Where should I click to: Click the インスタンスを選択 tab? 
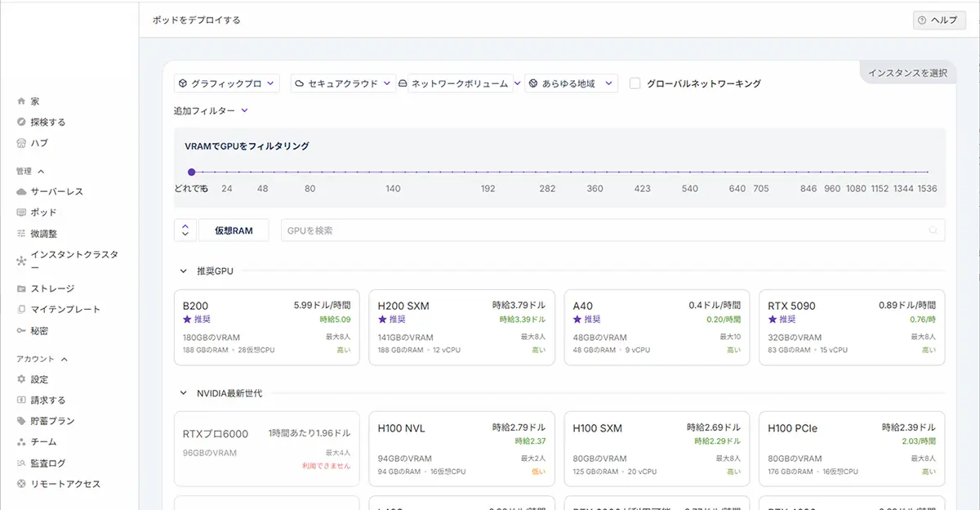coord(907,73)
